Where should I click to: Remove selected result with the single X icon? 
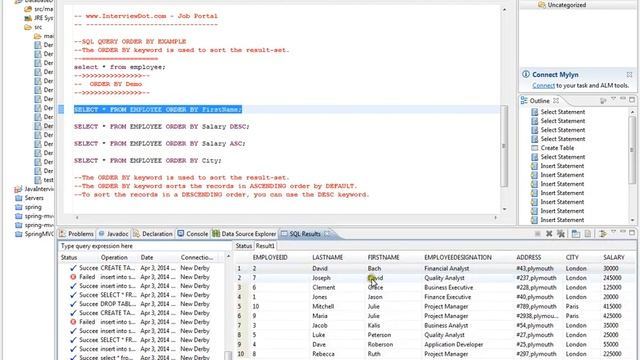[549, 233]
